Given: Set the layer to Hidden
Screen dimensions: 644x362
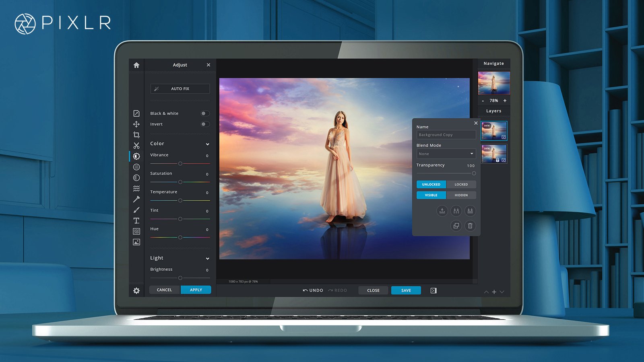Looking at the screenshot, I should pos(461,195).
